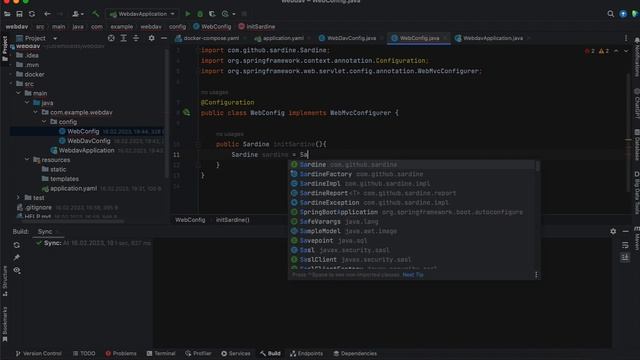Open the open-file folder icon in toolbar
Image resolution: width=640 pixels, height=360 pixels.
coord(7,14)
